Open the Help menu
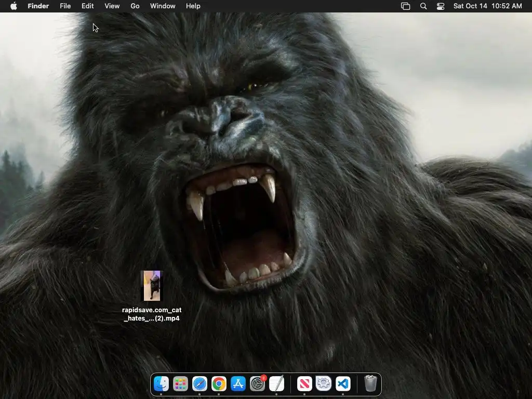This screenshot has height=399, width=532. coord(193,6)
